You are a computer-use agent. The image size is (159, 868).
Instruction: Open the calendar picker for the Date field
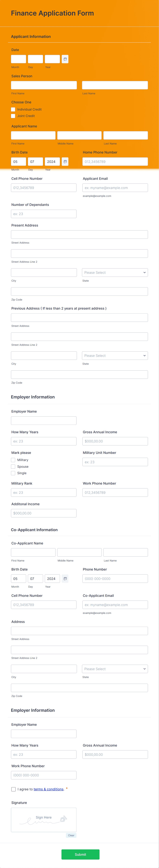[x=65, y=59]
